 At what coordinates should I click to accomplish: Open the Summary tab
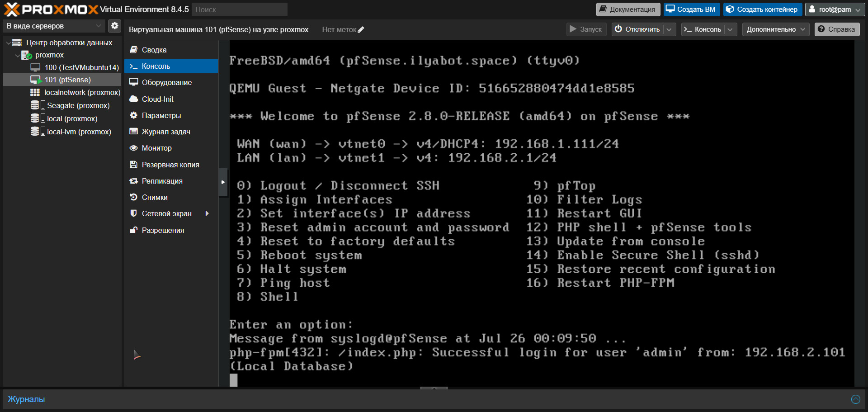(x=171, y=50)
